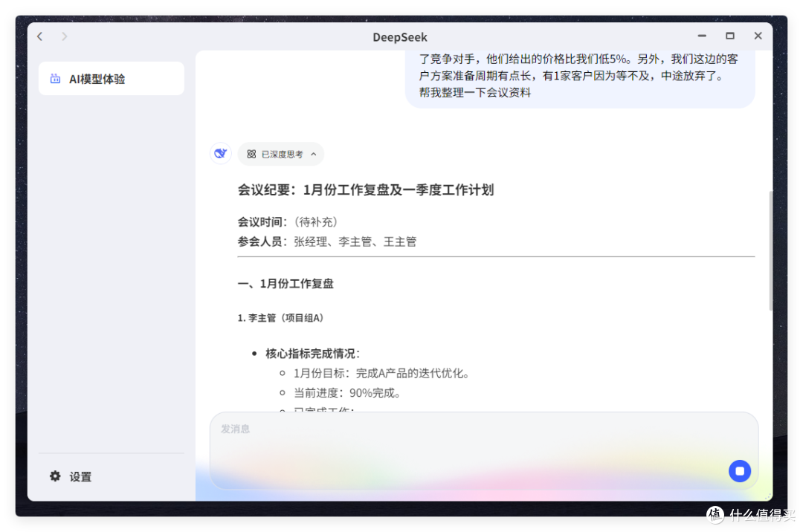Viewport: 803px width, 532px height.
Task: Click the gear icon beside 设置
Action: [x=55, y=476]
